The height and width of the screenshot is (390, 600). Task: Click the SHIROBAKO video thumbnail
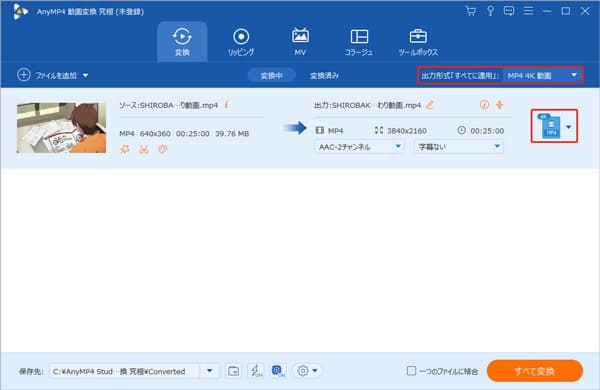(x=62, y=128)
